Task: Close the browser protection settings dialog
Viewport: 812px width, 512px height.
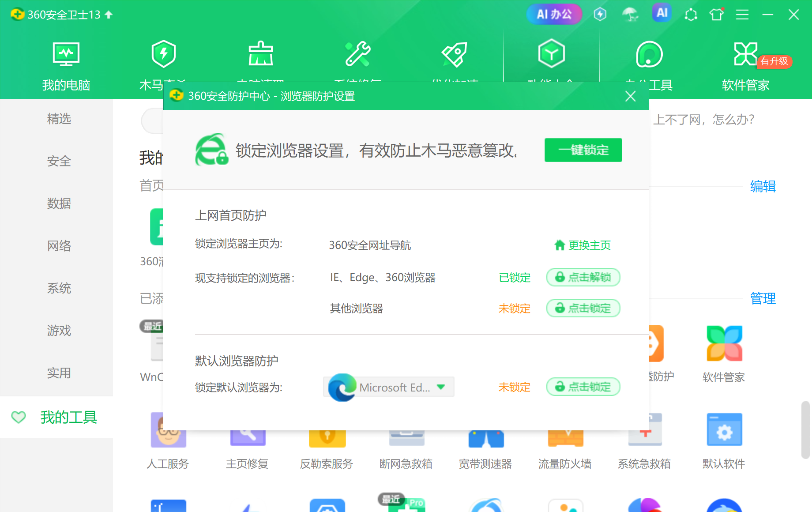Action: (630, 96)
